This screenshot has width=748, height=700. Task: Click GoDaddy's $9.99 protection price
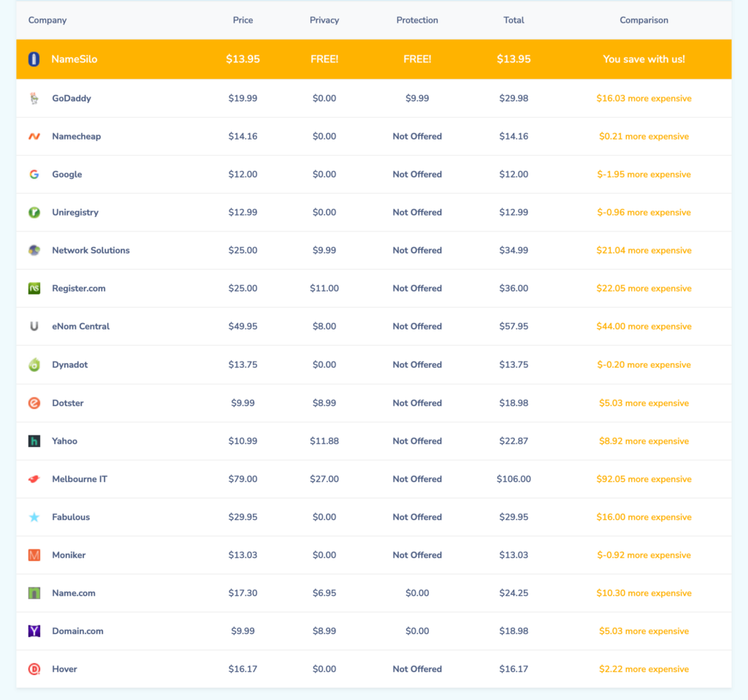(417, 99)
